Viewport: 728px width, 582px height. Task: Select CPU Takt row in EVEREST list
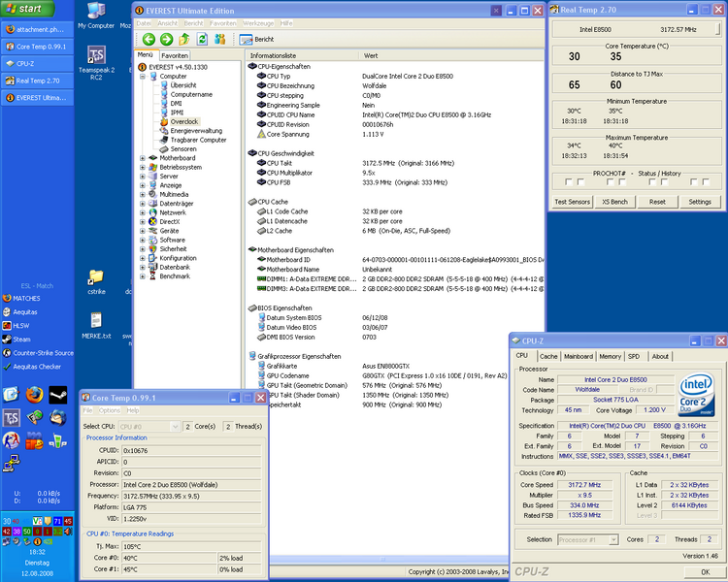click(395, 163)
